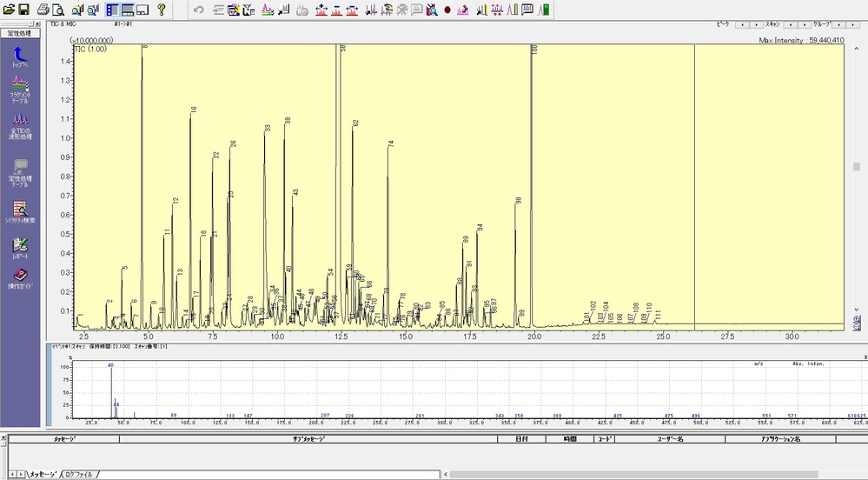Click chromatogram vertical scrollbar thumb at right
This screenshot has height=480, width=868.
click(857, 166)
